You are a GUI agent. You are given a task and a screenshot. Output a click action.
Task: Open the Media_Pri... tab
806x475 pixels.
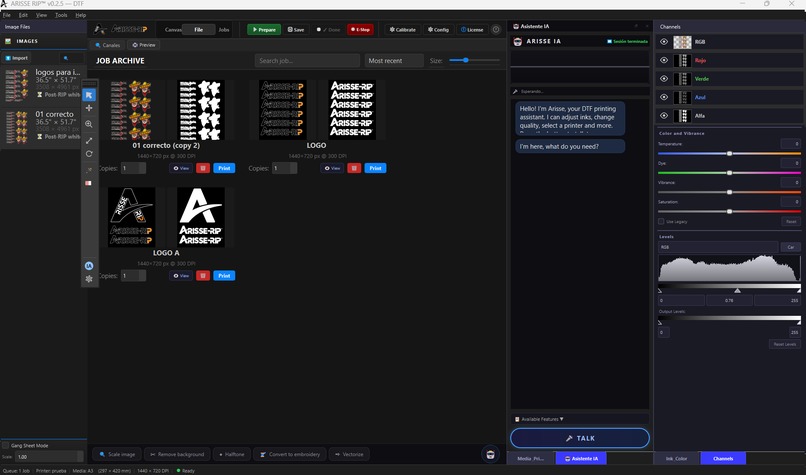point(530,458)
